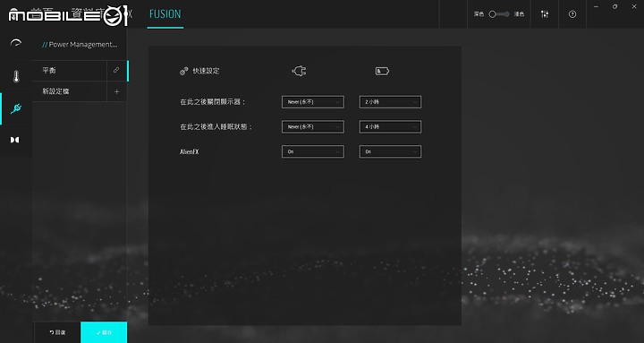
Task: Click the 回復 revert button
Action: pyautogui.click(x=57, y=332)
